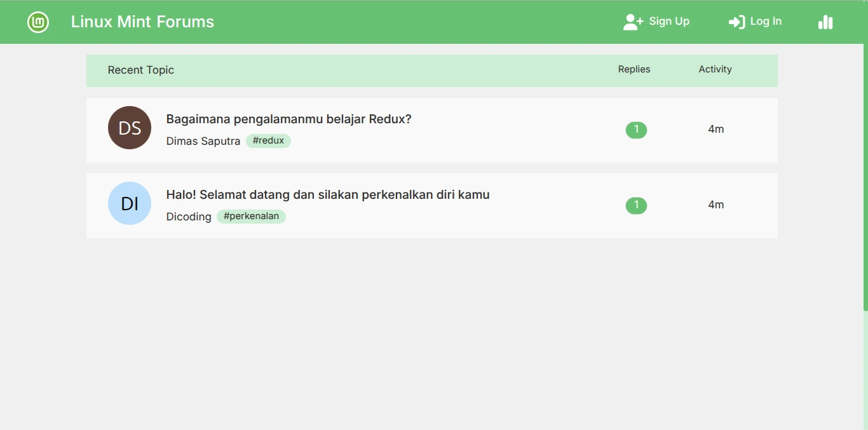The height and width of the screenshot is (430, 868).
Task: Click the author name Dicoding
Action: click(x=188, y=217)
